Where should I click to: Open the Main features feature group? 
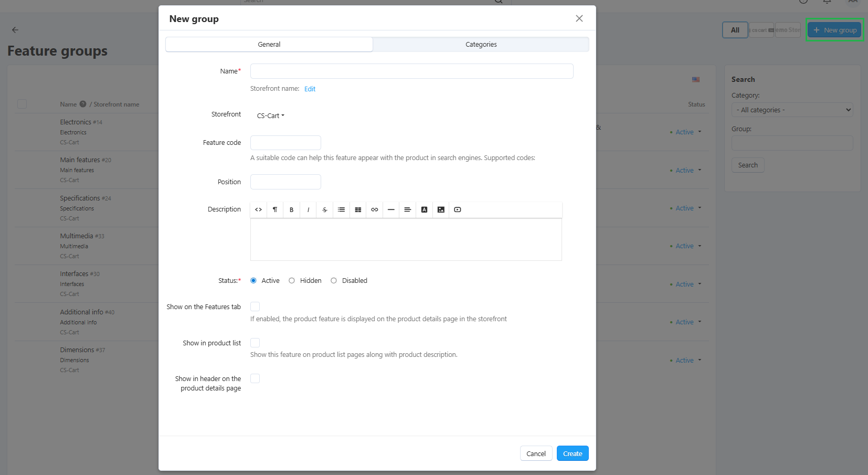pyautogui.click(x=80, y=160)
